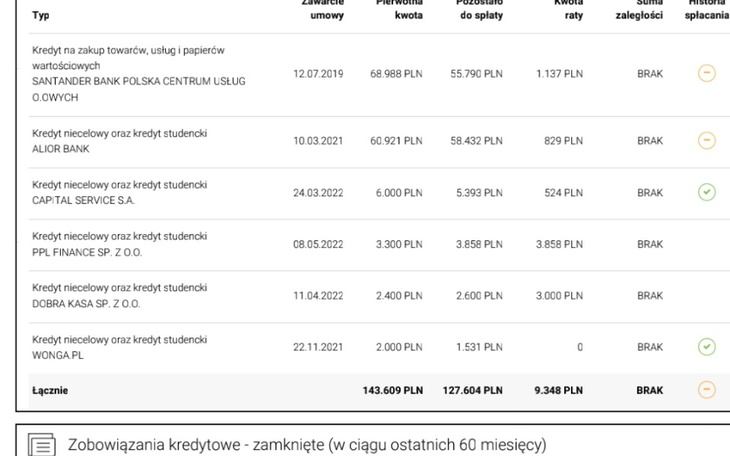
Task: Click green checkmark icon for Capital Service
Action: [x=706, y=192]
